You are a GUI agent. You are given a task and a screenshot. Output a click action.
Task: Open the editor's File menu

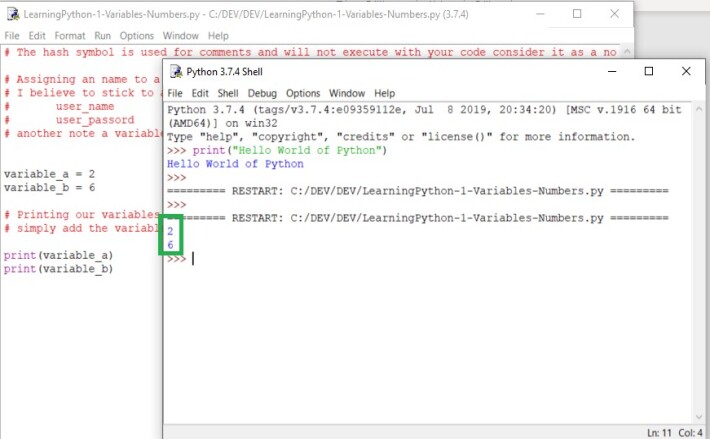[x=12, y=36]
